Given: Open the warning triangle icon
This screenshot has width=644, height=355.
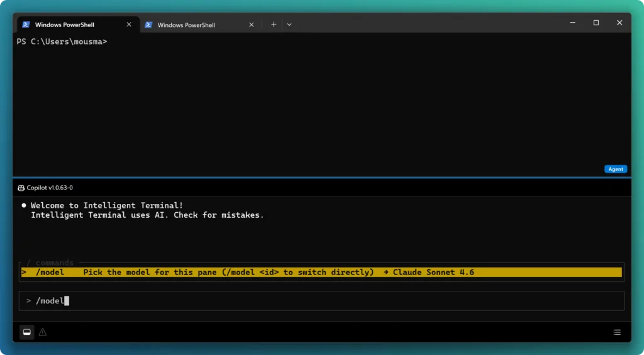Looking at the screenshot, I should [x=43, y=332].
